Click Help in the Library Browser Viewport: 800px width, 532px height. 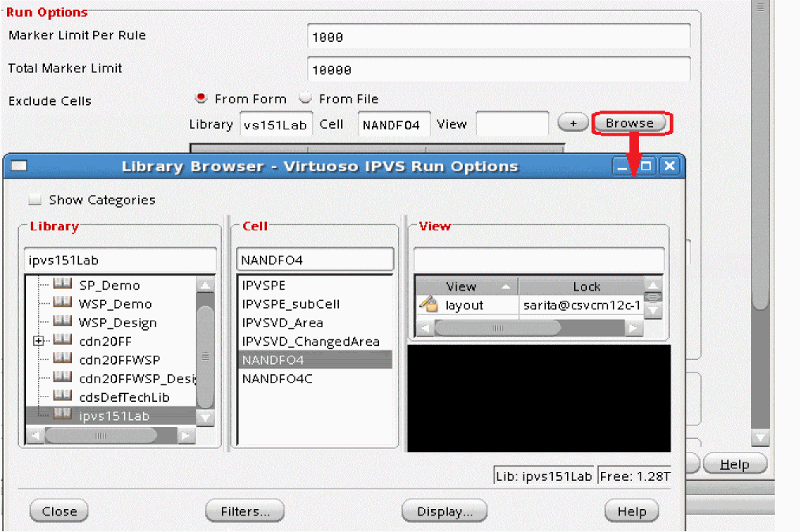pos(632,511)
